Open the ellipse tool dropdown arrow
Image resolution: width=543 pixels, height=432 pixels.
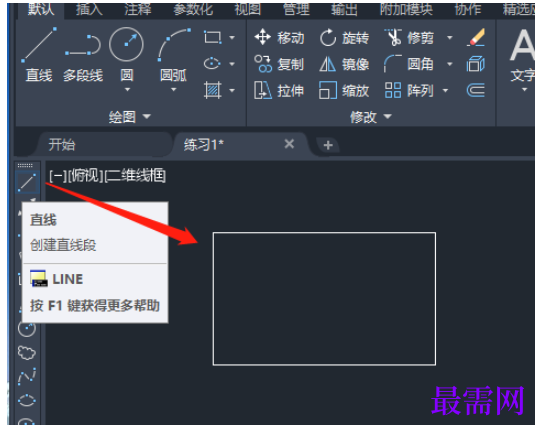[x=232, y=64]
